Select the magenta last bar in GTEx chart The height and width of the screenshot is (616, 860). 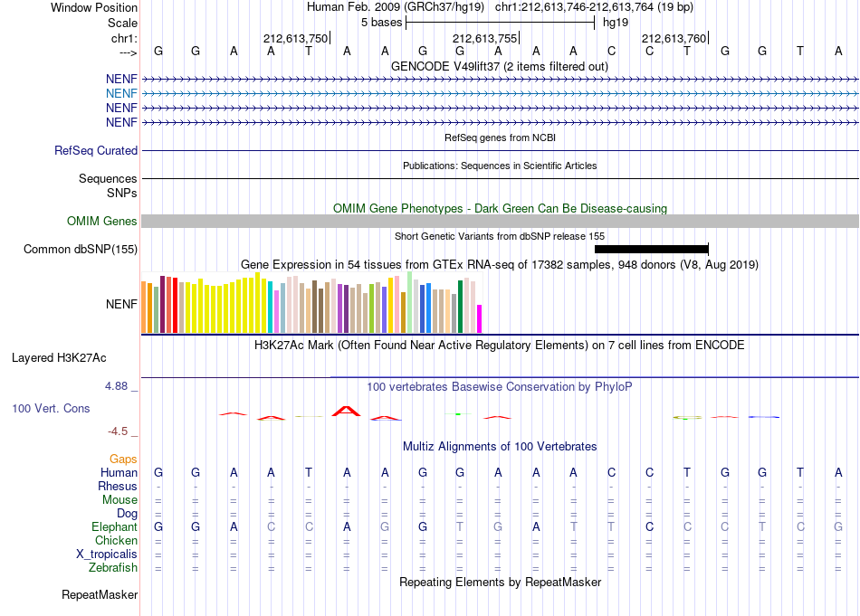(479, 319)
